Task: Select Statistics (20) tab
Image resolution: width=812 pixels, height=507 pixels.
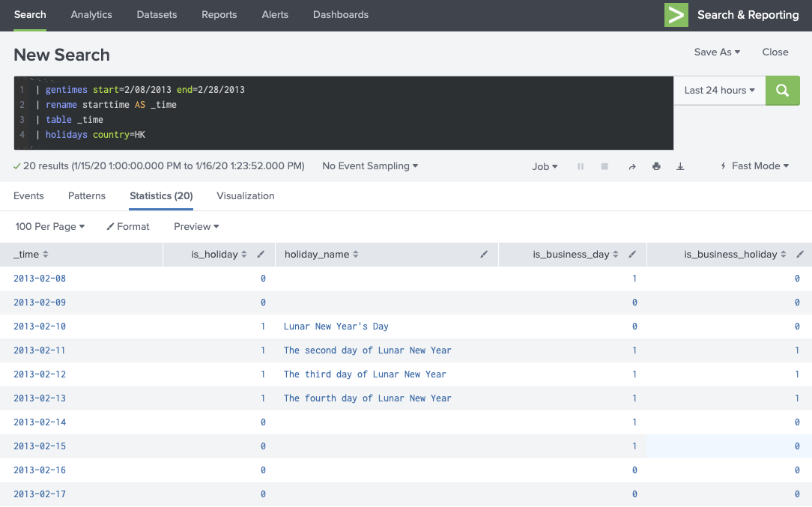Action: click(x=161, y=195)
